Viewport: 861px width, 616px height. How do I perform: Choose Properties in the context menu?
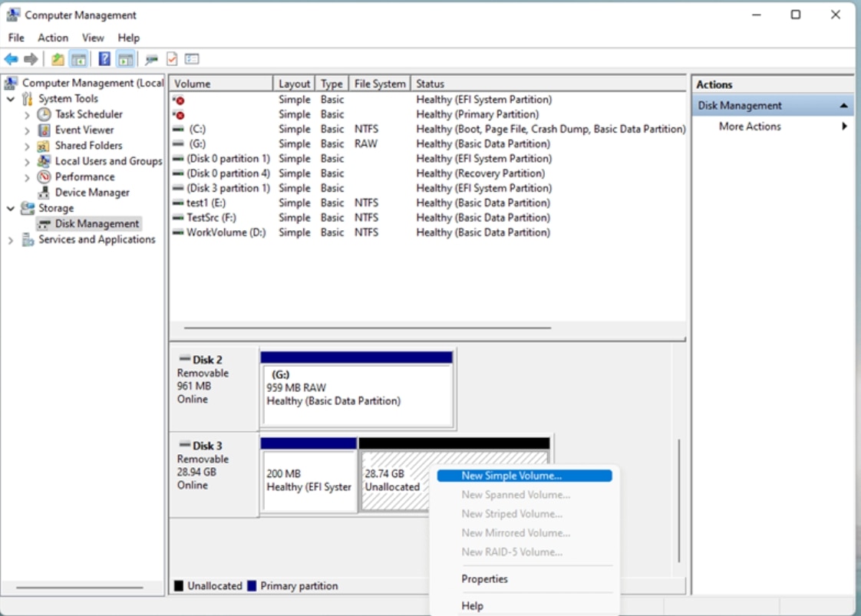pos(524,578)
